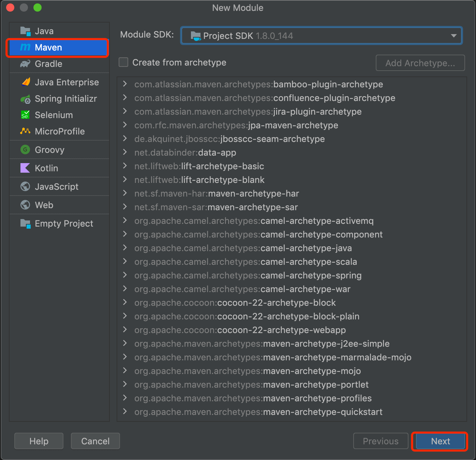Image resolution: width=476 pixels, height=460 pixels.
Task: Click the Web globe icon
Action: [x=25, y=205]
